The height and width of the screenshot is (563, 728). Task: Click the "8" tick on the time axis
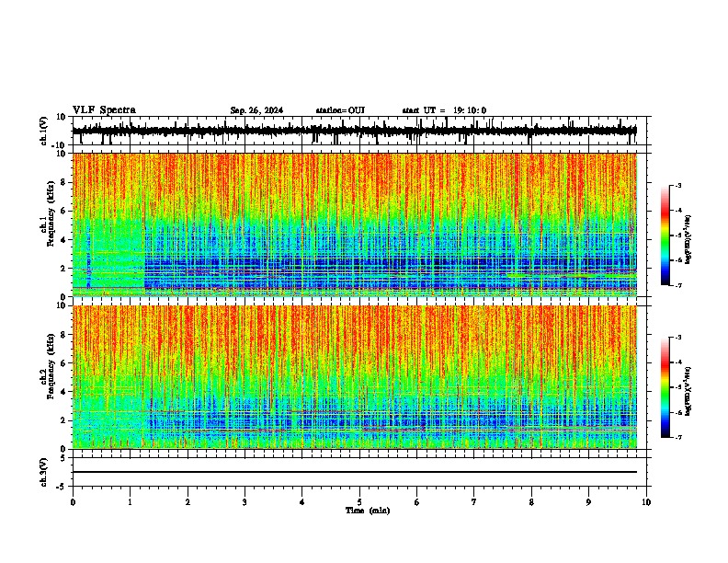tap(531, 502)
